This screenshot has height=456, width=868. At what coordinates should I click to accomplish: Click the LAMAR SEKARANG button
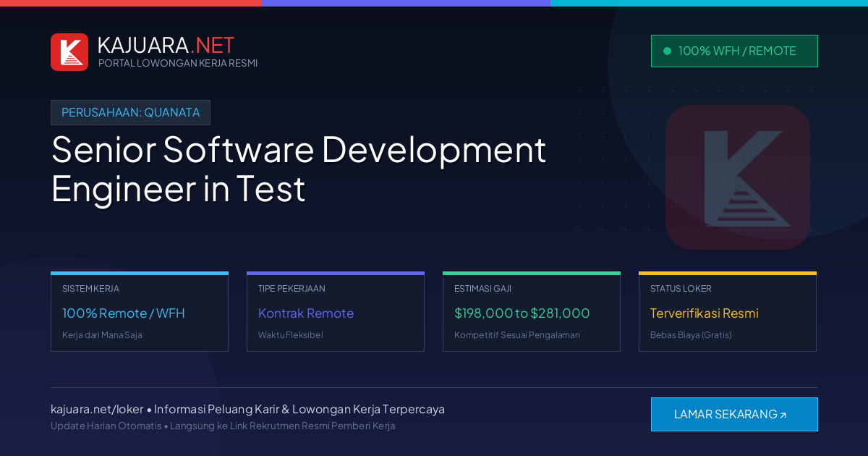coord(734,414)
